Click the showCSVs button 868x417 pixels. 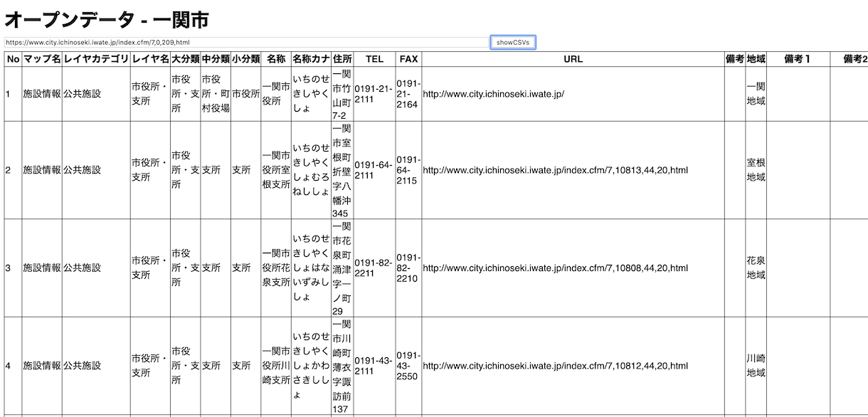pos(513,43)
